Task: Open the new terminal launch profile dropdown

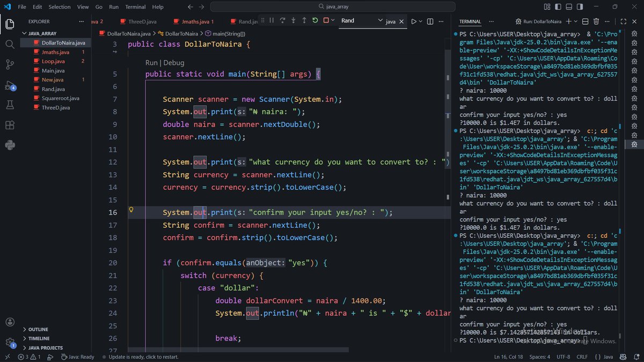Action: 576,21
